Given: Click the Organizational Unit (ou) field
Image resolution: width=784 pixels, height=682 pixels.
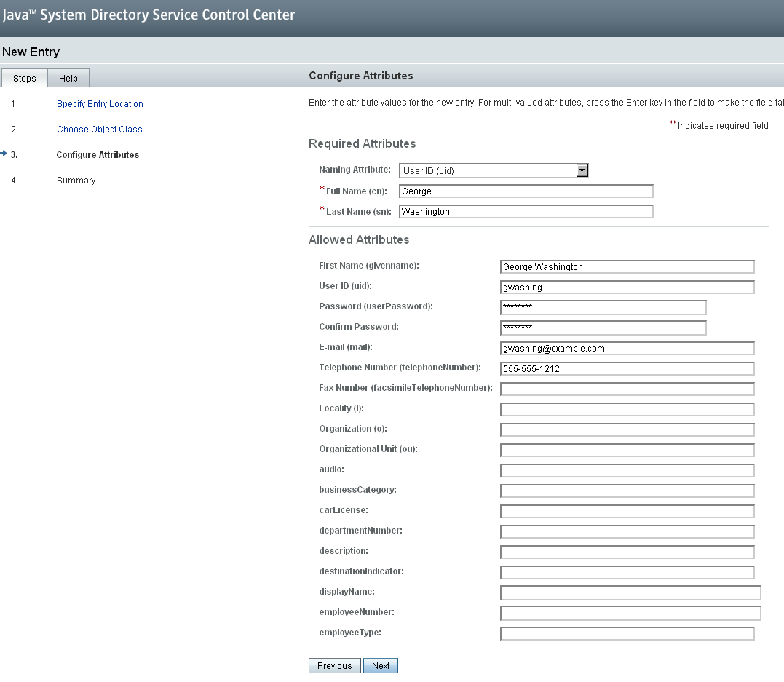Looking at the screenshot, I should pos(627,450).
